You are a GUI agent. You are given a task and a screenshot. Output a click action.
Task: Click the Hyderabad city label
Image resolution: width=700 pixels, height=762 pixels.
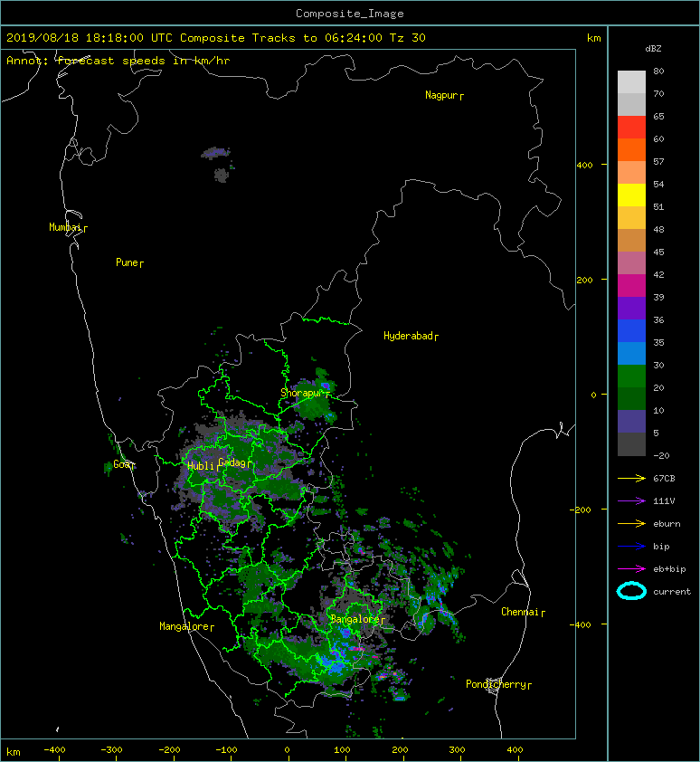point(408,336)
